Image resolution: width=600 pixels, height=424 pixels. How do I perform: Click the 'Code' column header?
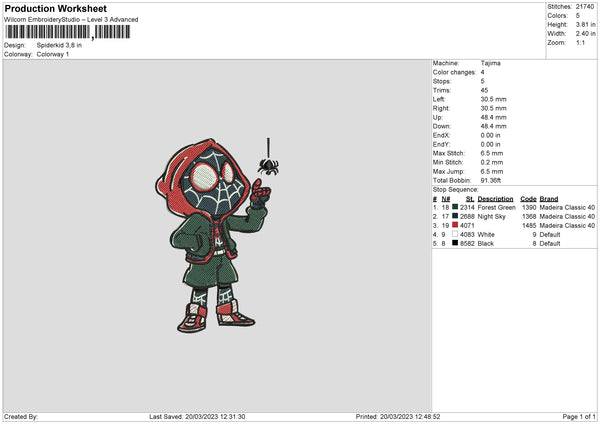click(528, 199)
